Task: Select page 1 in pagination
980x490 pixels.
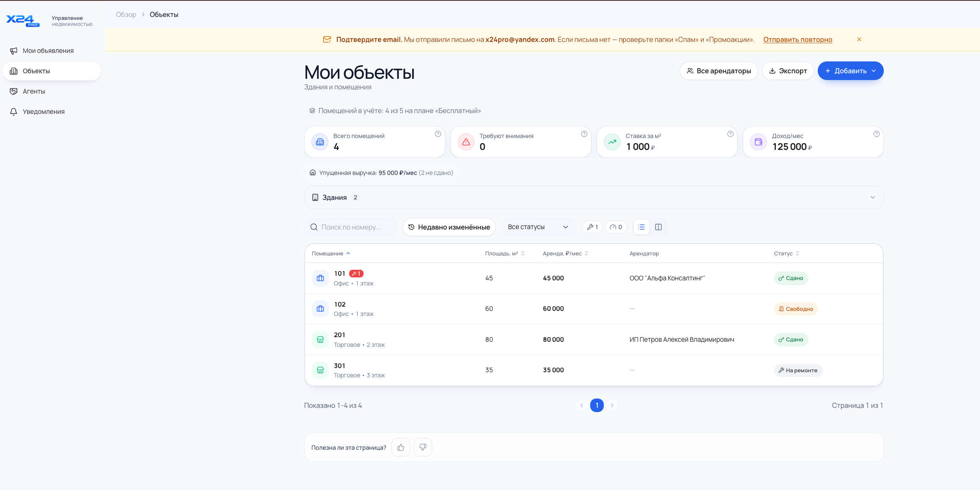Action: pyautogui.click(x=597, y=405)
